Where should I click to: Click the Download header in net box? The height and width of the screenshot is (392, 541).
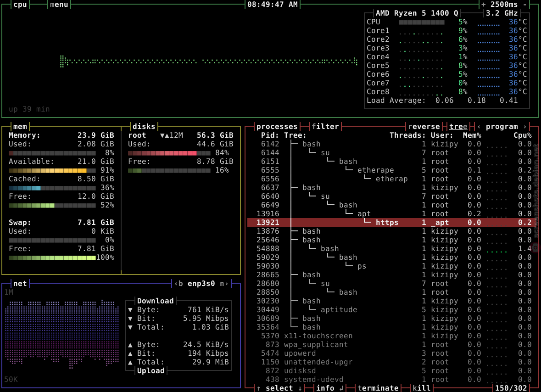155,301
